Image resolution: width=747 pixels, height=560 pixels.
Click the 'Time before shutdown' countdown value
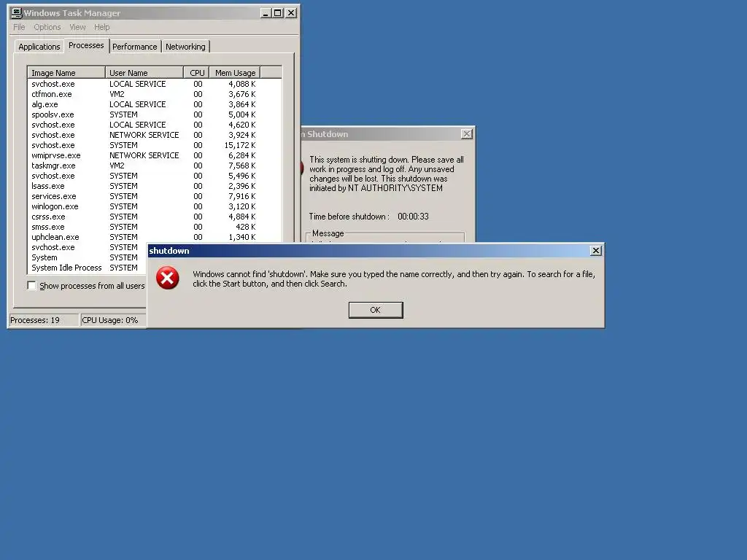(x=413, y=217)
